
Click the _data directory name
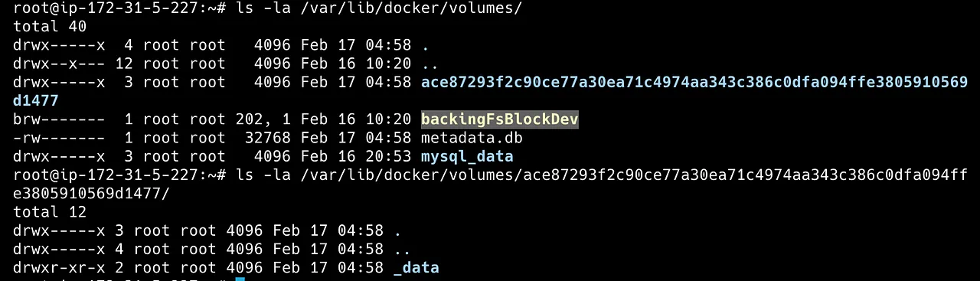[416, 268]
